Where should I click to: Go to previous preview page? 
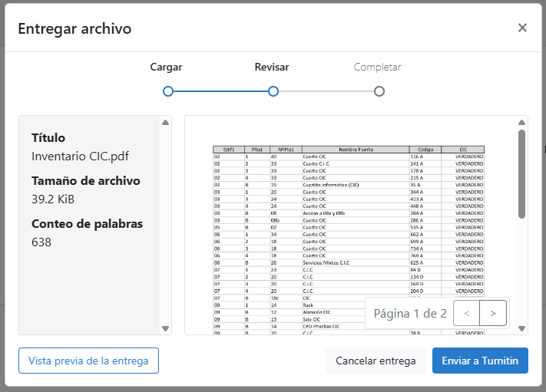[466, 313]
